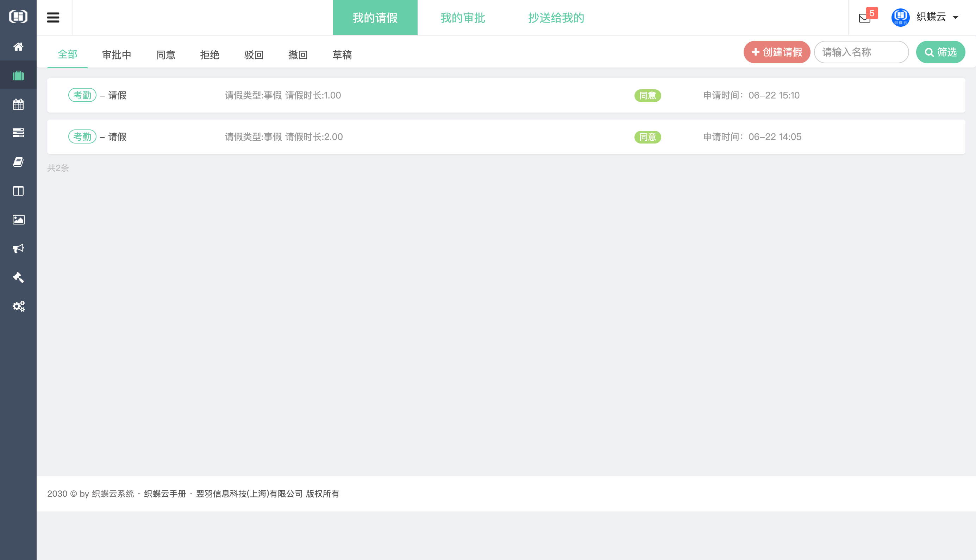Screen dimensions: 976x560
Task: Open the home icon in sidebar
Action: [x=18, y=46]
